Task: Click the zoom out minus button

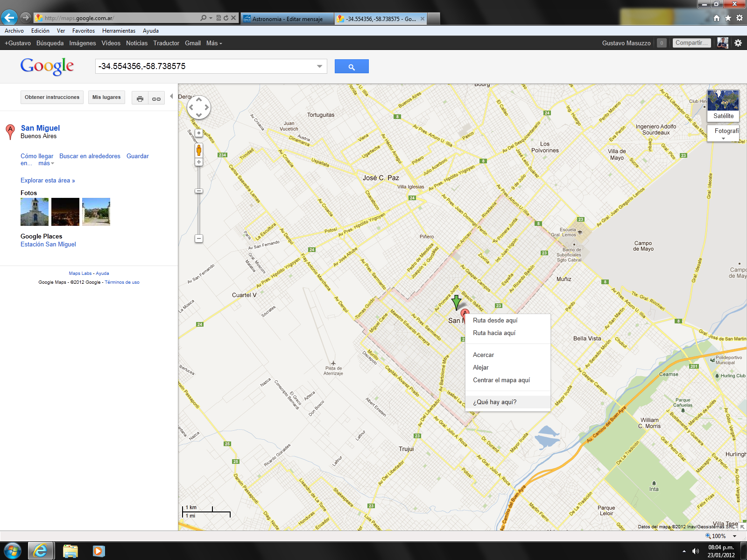Action: [199, 238]
